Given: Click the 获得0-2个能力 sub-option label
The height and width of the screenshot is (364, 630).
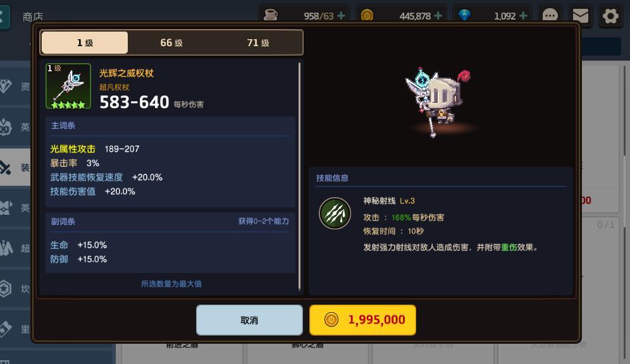Looking at the screenshot, I should pos(264,221).
